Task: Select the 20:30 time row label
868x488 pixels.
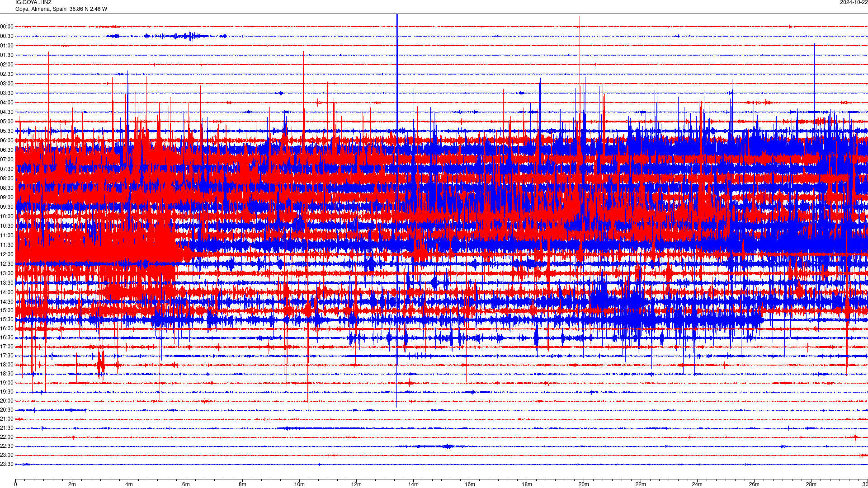Action: 7,410
